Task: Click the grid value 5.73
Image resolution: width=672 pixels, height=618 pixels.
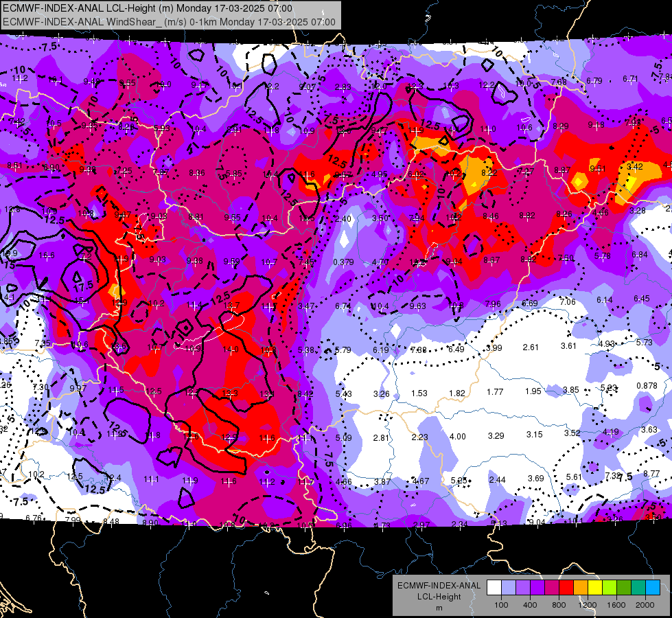Action: tap(644, 342)
